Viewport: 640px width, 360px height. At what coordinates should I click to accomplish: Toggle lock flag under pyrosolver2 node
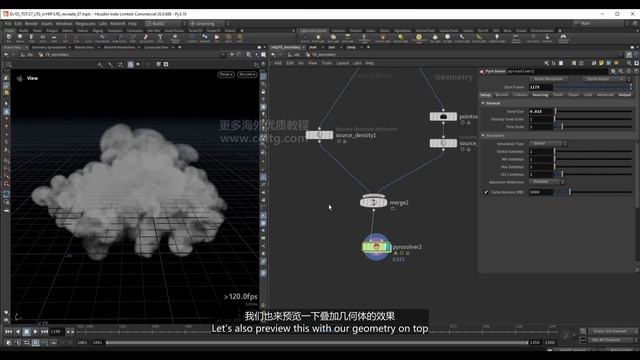(407, 253)
